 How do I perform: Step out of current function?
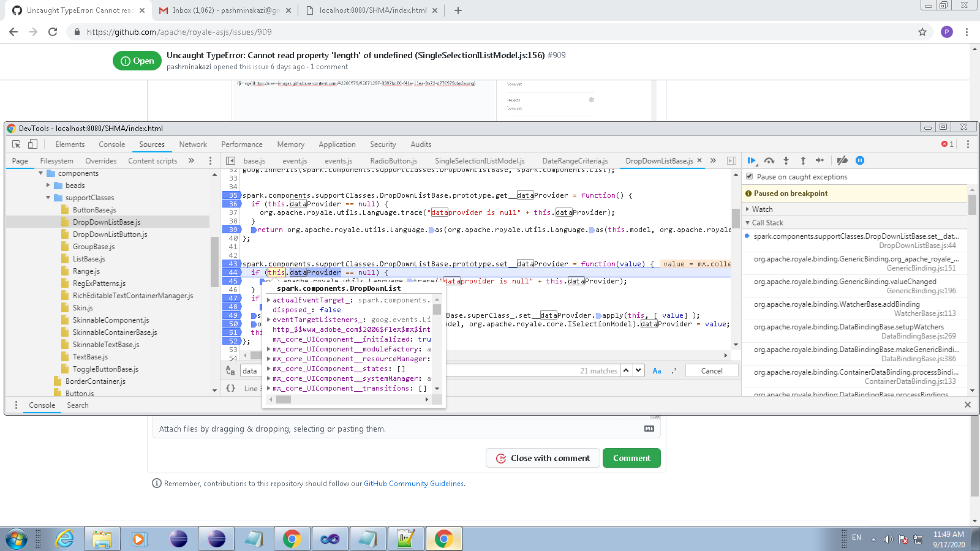pos(803,160)
